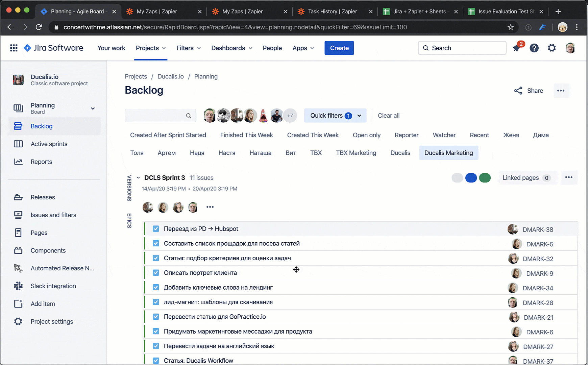Bookmark this page with the star icon

(510, 27)
